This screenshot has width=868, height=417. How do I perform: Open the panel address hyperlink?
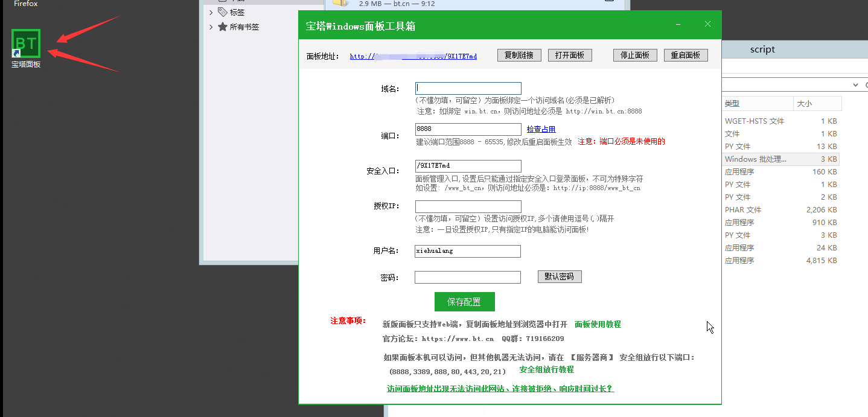pyautogui.click(x=413, y=56)
